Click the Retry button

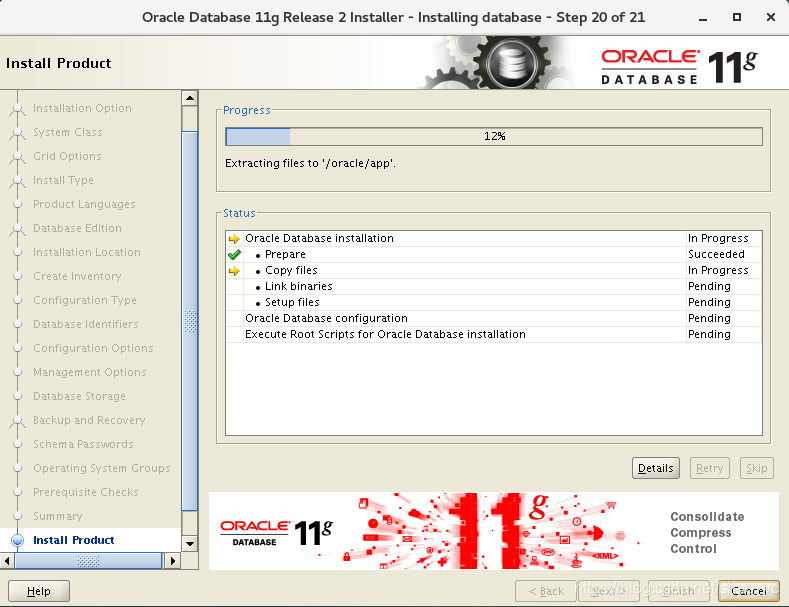pyautogui.click(x=709, y=468)
